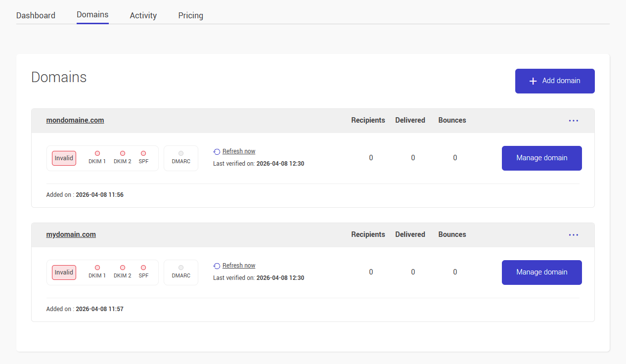Click SPF status indicator for mydomain.com

click(143, 268)
